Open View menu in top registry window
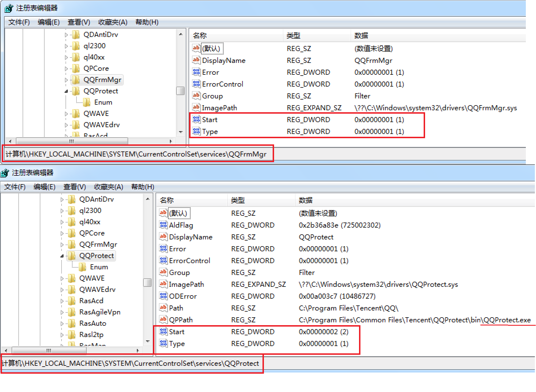The height and width of the screenshot is (392, 536). pyautogui.click(x=79, y=22)
